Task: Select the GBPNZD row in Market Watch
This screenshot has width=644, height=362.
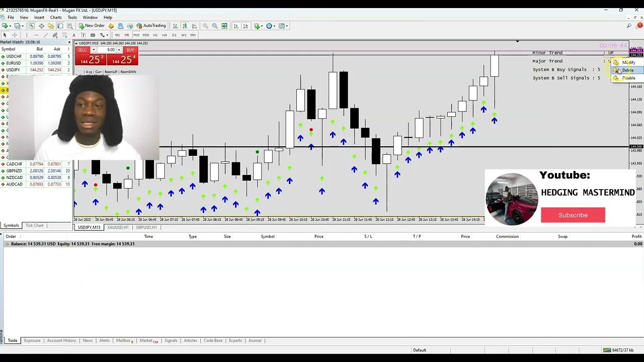Action: pyautogui.click(x=36, y=171)
